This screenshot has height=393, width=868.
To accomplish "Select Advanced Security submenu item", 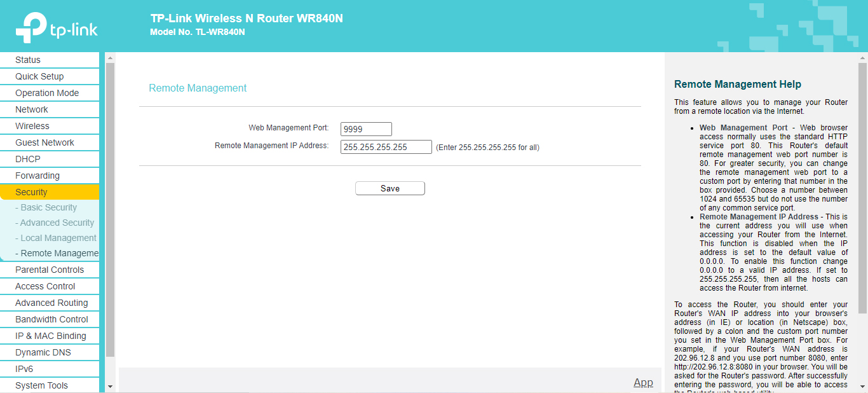I will point(57,223).
